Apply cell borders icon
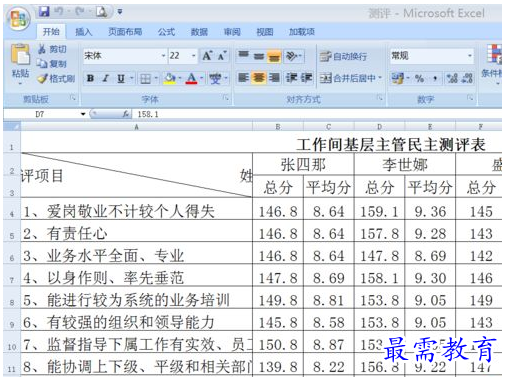 (145, 79)
